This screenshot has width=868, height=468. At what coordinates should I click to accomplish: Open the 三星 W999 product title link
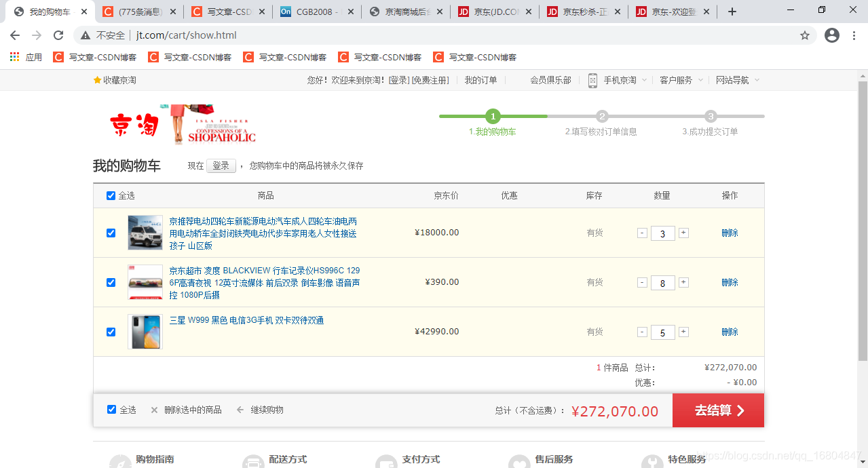pyautogui.click(x=246, y=320)
